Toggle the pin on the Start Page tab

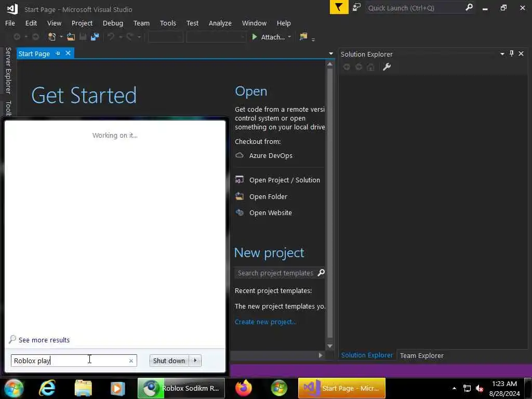tap(58, 54)
